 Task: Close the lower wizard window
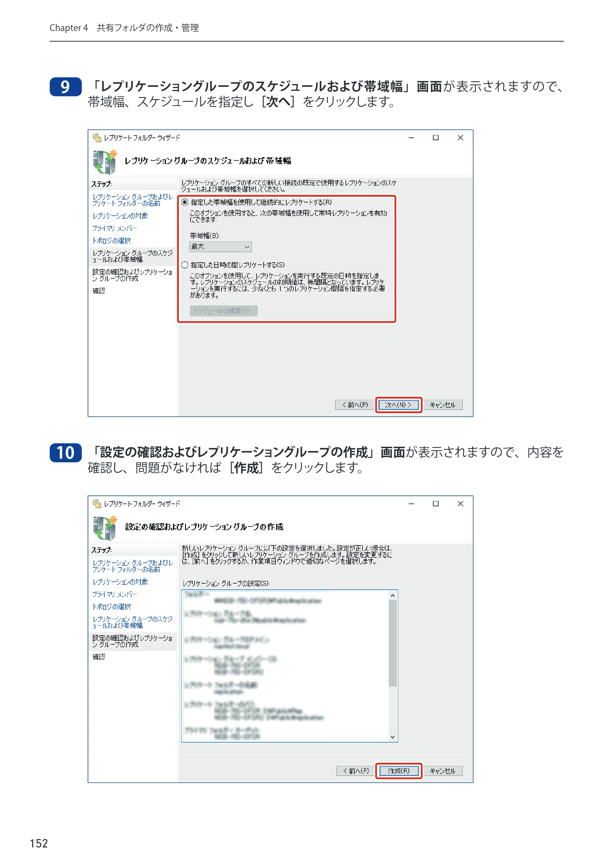point(460,503)
